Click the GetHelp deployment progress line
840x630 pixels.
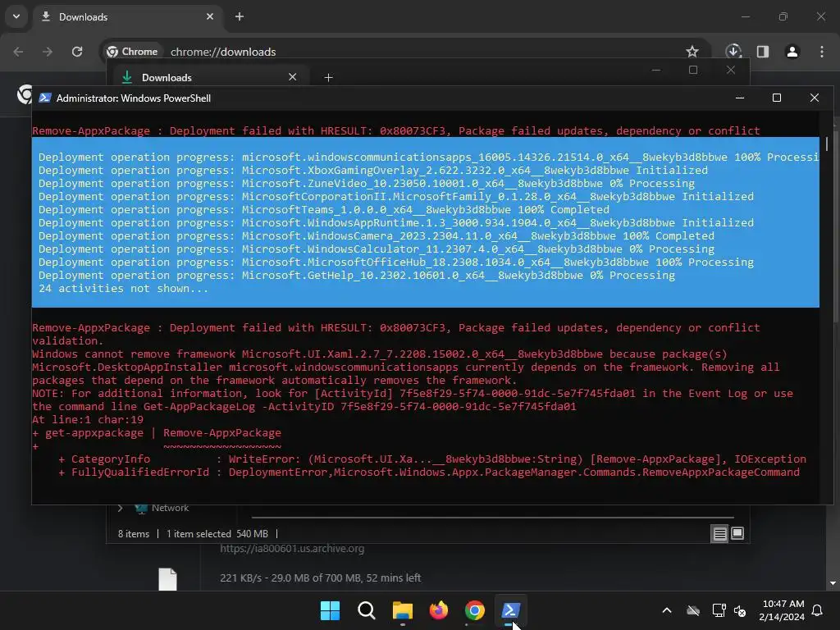356,276
